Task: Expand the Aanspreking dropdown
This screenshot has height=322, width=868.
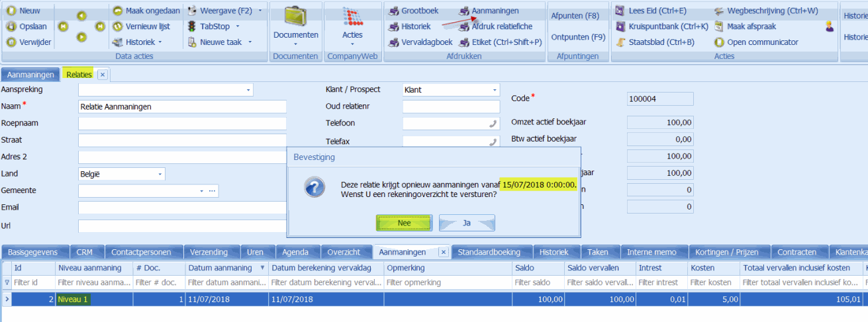Action: click(248, 89)
